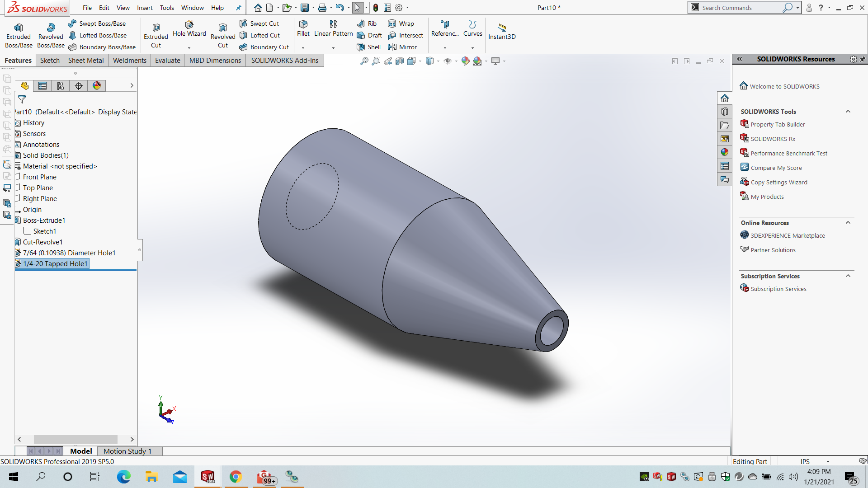868x488 pixels.
Task: Select the Linear Pattern tool
Action: tap(334, 28)
